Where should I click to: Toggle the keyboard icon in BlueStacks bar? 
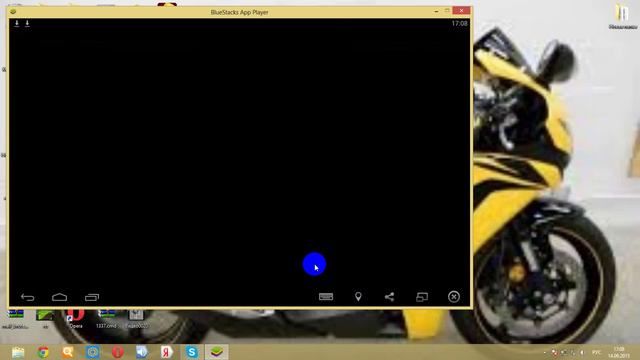coord(326,297)
